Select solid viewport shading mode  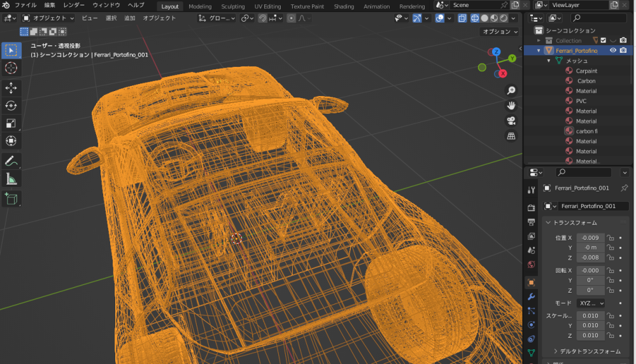click(484, 18)
